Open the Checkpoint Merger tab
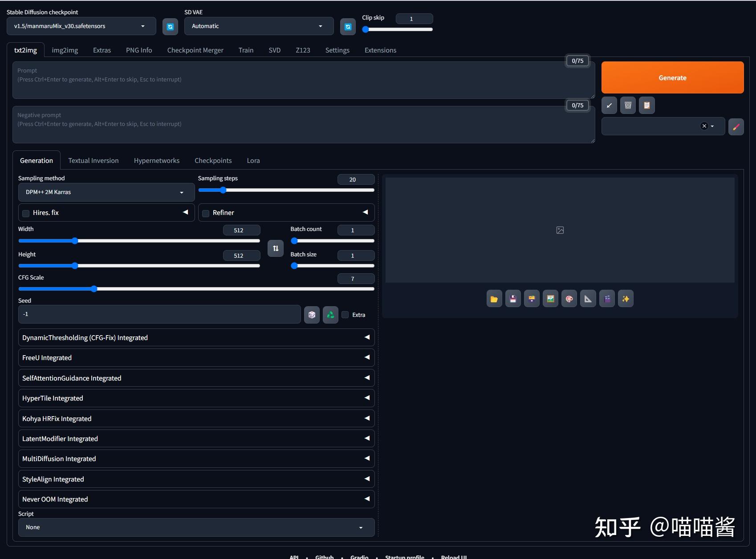Viewport: 756px width, 559px height. click(195, 50)
